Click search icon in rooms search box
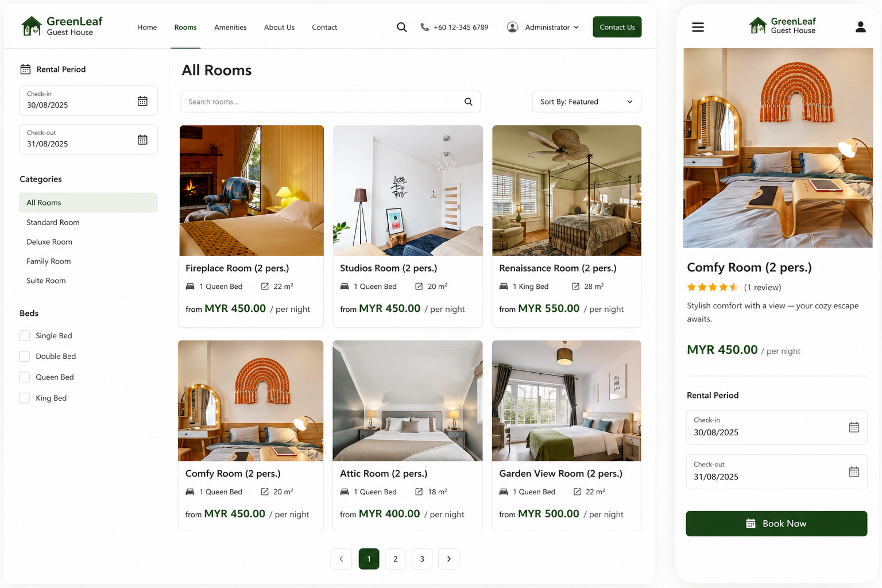882x588 pixels. 469,102
